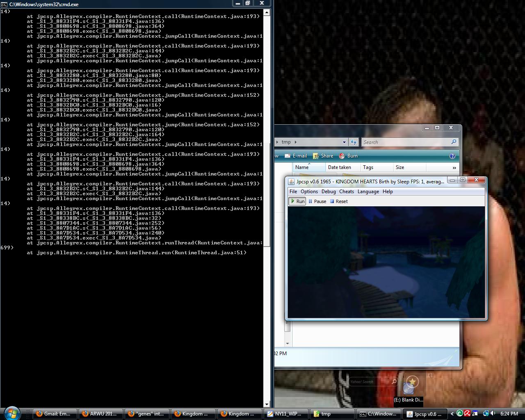
Task: Sort the Explorer list by the Date taken column
Action: click(343, 167)
